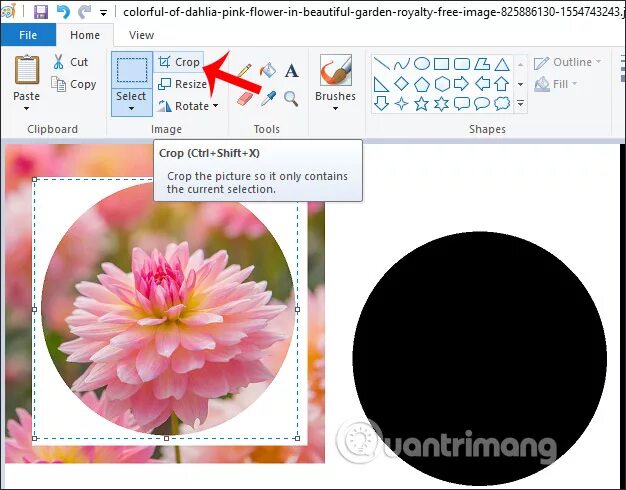Pick the Down arrow shape
Image resolution: width=626 pixels, height=490 pixels.
pos(382,103)
